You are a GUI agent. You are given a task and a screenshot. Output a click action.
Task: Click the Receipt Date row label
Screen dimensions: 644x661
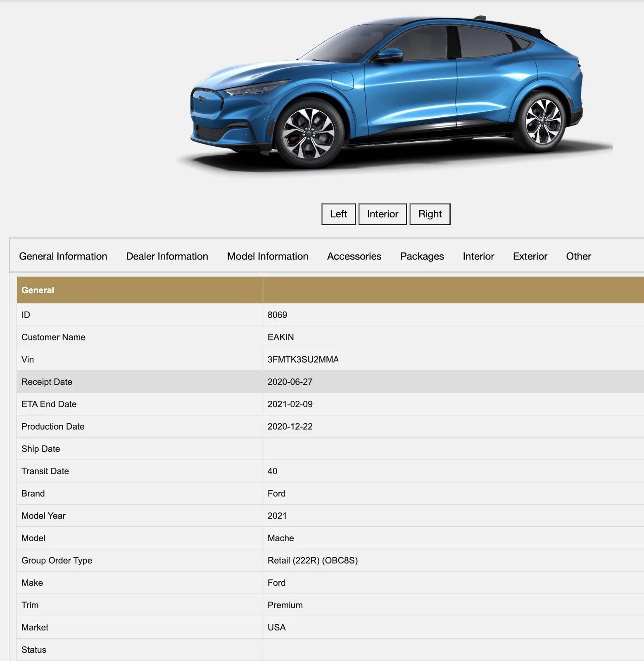[x=47, y=382]
